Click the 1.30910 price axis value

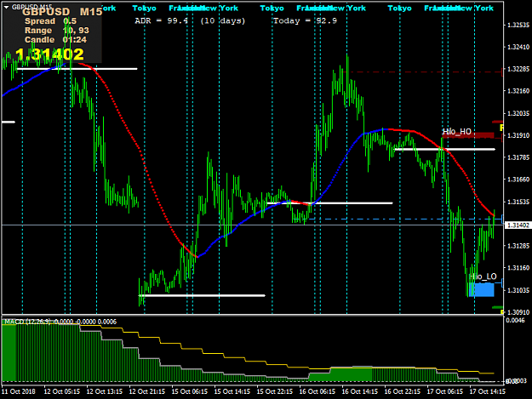[518, 312]
